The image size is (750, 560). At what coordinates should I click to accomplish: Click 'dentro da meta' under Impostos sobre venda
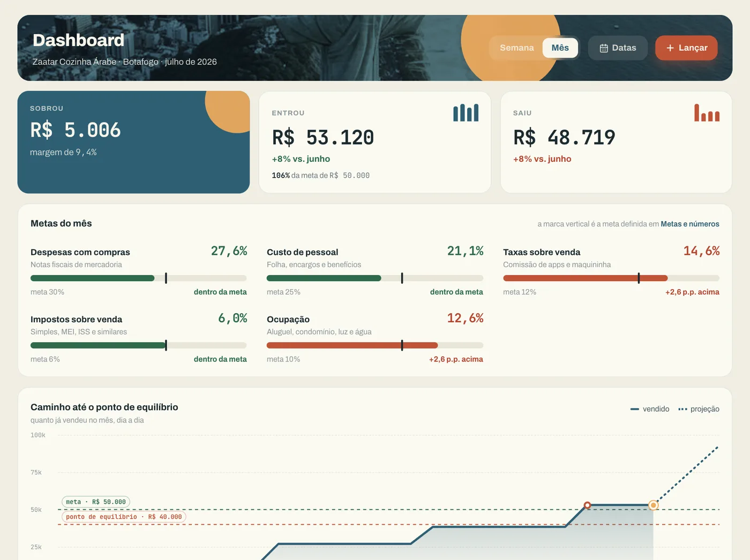pos(220,359)
